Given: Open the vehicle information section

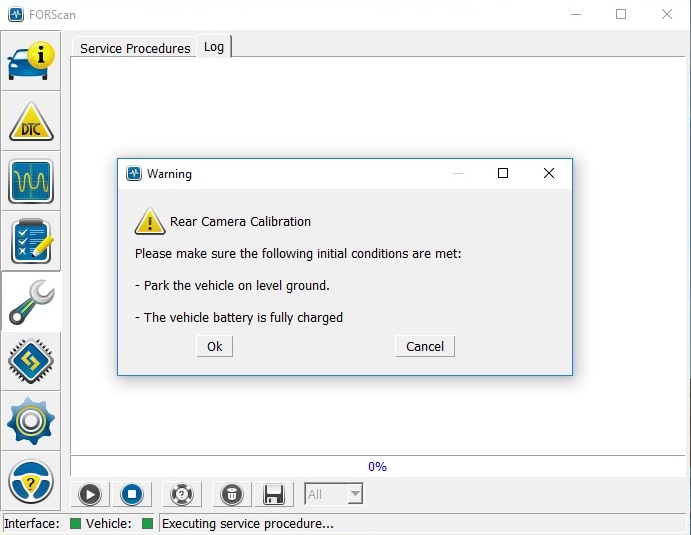Looking at the screenshot, I should click(x=31, y=60).
